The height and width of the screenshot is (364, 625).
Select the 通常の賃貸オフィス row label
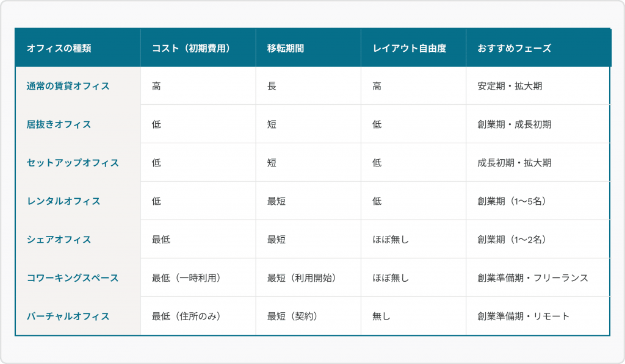[67, 86]
